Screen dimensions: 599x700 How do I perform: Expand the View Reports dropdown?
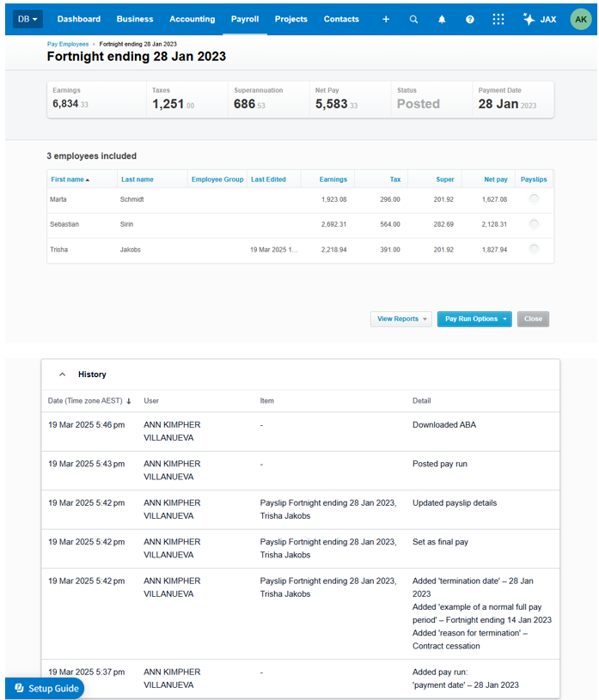(400, 319)
